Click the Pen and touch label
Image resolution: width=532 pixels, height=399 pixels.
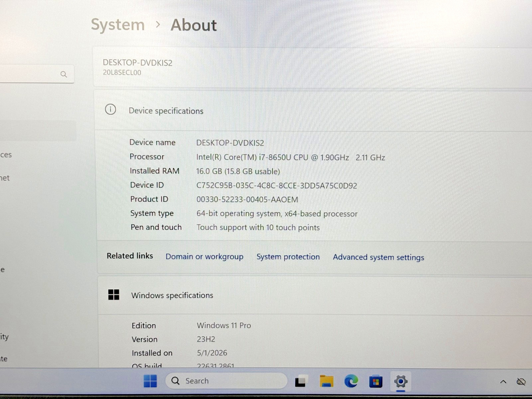pyautogui.click(x=156, y=227)
